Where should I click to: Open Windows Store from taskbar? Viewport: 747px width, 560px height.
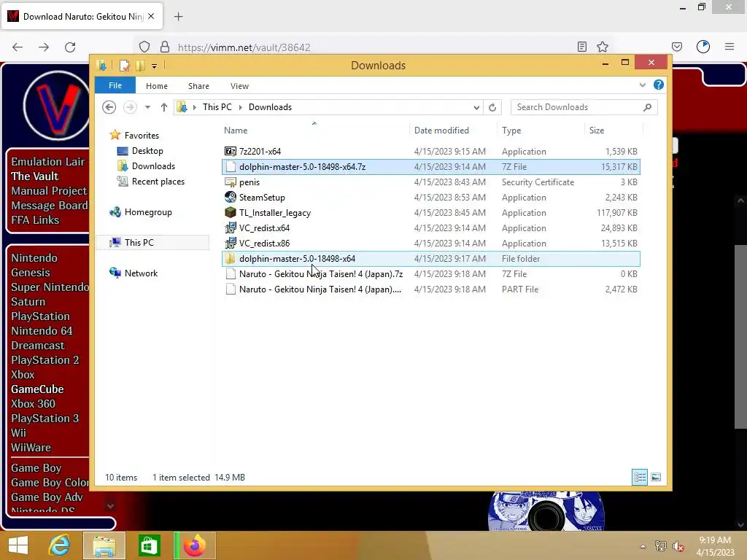pyautogui.click(x=149, y=545)
